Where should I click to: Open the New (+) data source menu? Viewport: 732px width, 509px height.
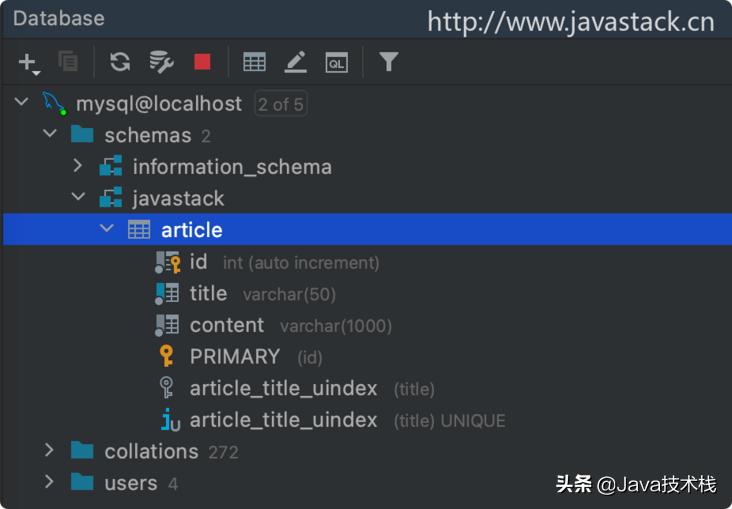pos(29,63)
